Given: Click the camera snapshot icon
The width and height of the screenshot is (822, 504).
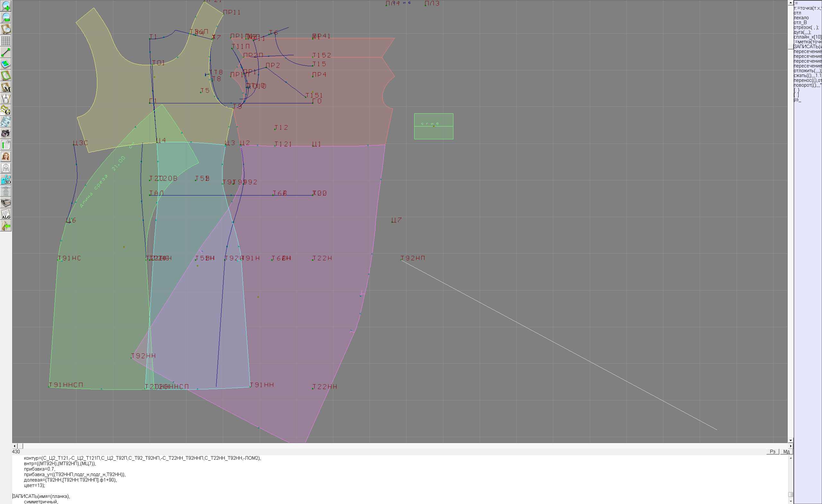Looking at the screenshot, I should (x=6, y=134).
